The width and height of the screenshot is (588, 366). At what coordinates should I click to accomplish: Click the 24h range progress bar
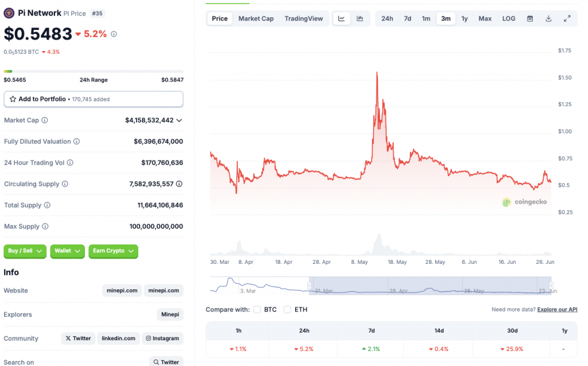click(94, 71)
